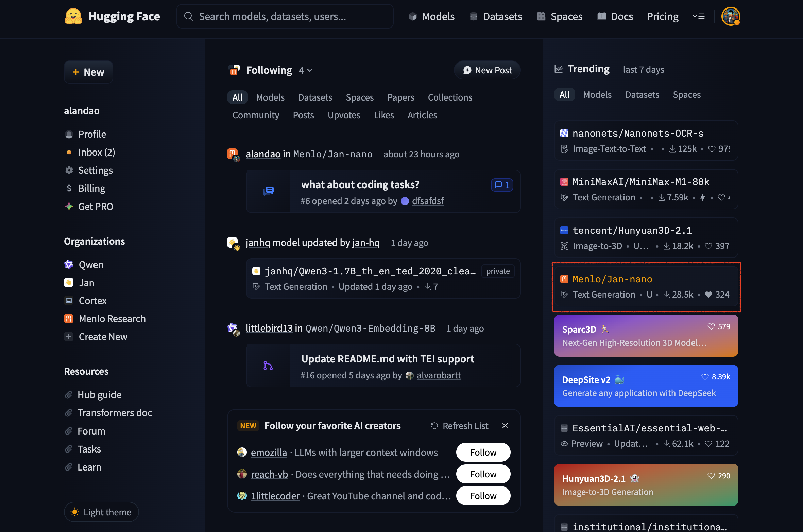Open the DeepSite v2 blue space card

(x=646, y=386)
